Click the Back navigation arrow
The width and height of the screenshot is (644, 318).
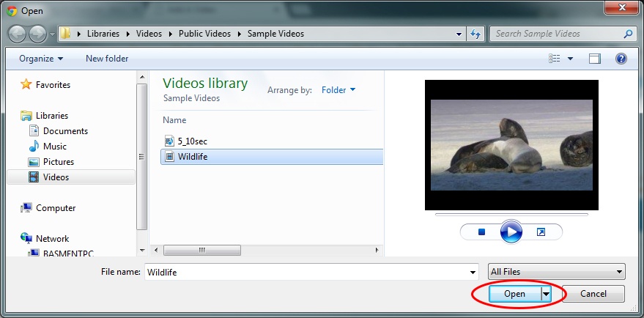click(18, 34)
